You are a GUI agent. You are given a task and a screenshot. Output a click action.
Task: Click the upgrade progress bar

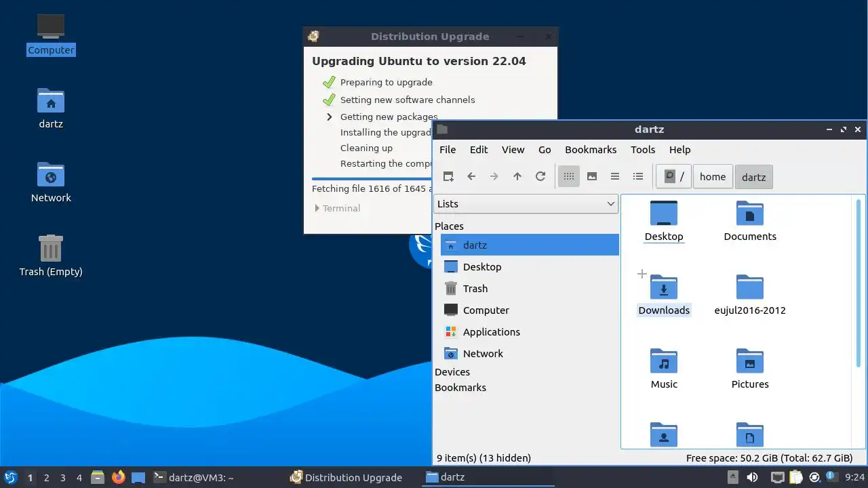(x=372, y=178)
